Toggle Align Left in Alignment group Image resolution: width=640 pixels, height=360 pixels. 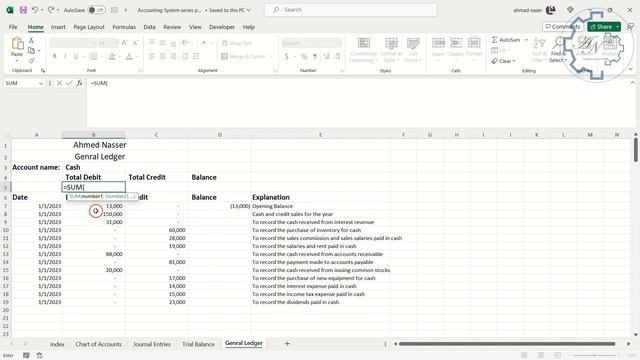pyautogui.click(x=152, y=56)
